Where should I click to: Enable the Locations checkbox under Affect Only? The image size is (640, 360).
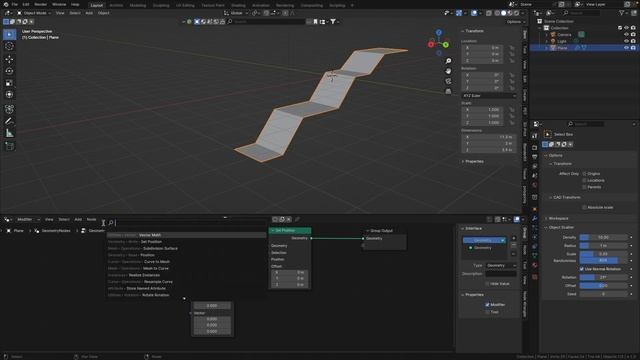click(584, 180)
